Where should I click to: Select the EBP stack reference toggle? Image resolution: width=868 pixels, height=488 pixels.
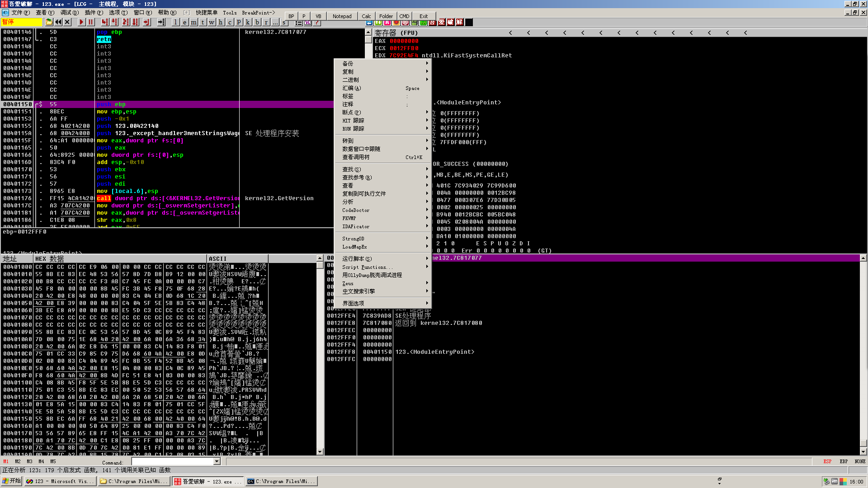point(844,461)
